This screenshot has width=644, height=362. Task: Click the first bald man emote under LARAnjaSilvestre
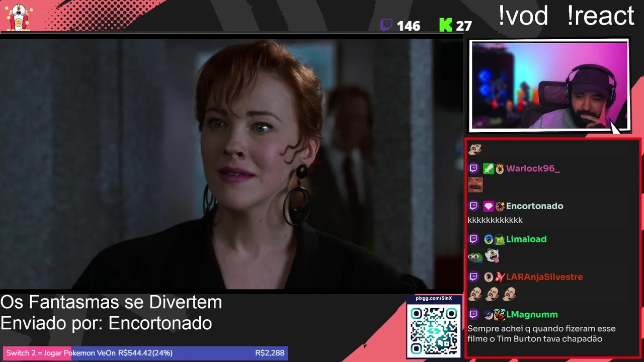pyautogui.click(x=475, y=294)
